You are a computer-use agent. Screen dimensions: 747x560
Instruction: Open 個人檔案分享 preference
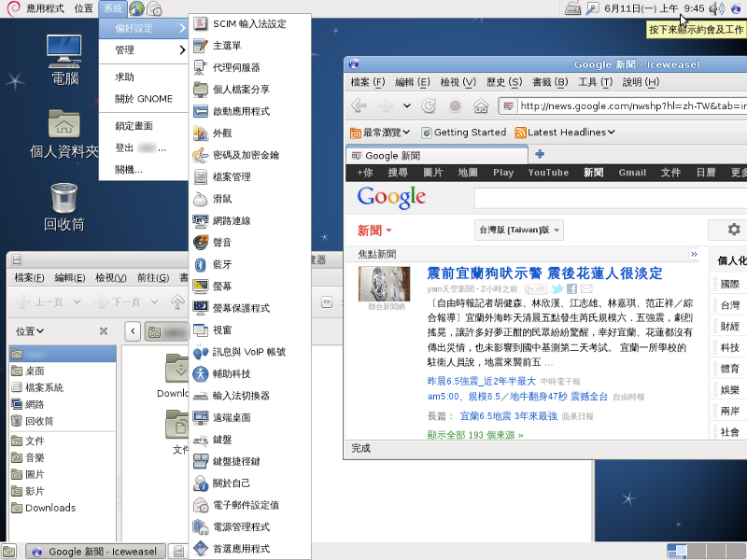250,90
